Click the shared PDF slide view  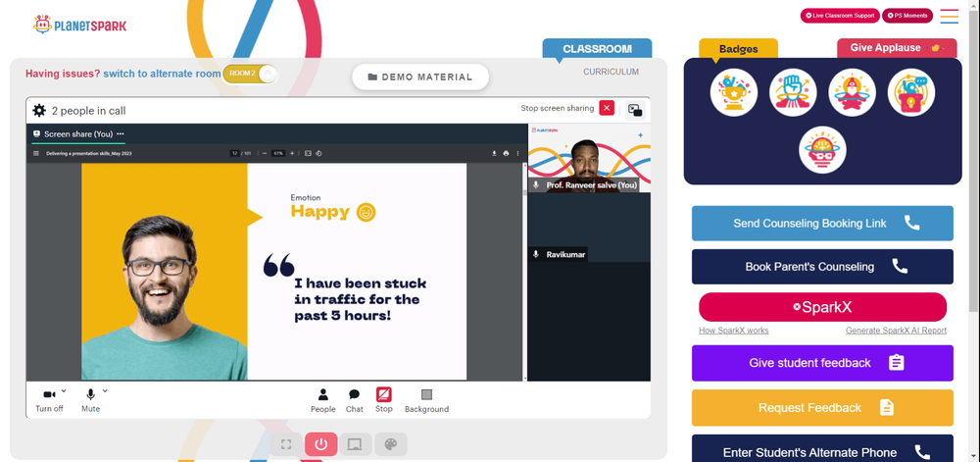point(273,272)
